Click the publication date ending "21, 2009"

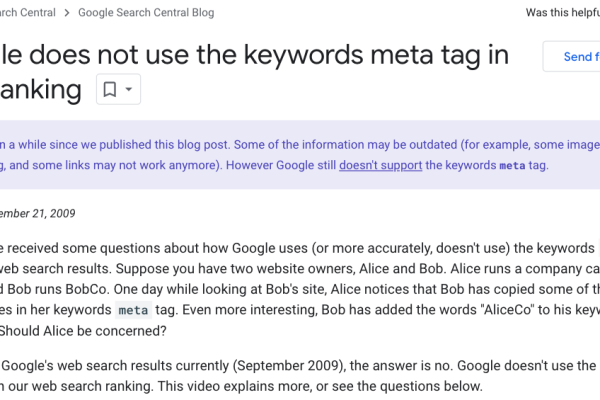coord(38,213)
